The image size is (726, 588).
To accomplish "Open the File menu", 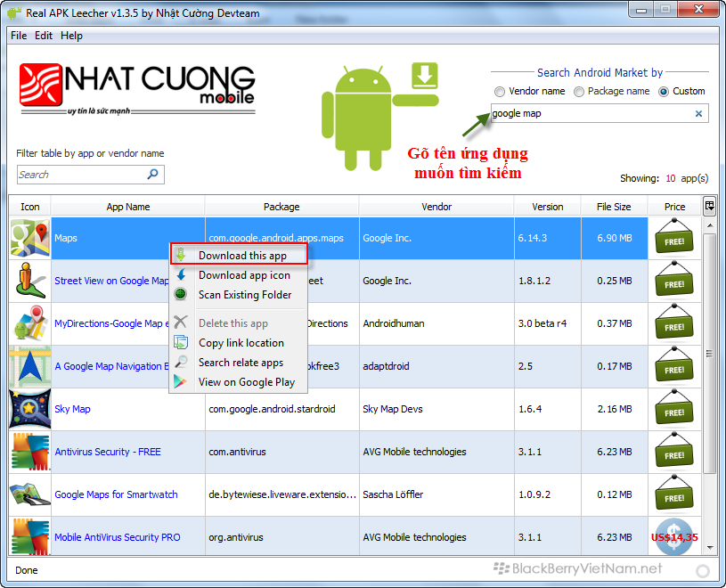I will point(19,36).
